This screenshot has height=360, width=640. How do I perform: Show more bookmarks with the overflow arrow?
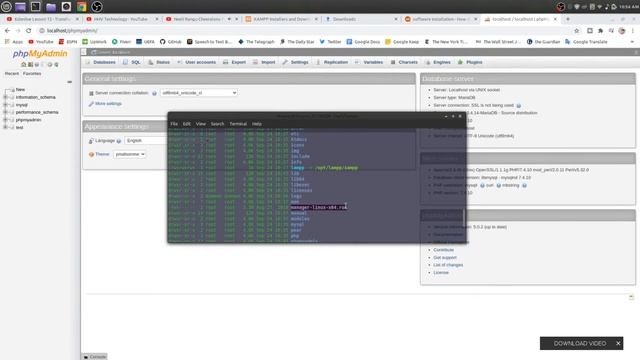(x=632, y=42)
